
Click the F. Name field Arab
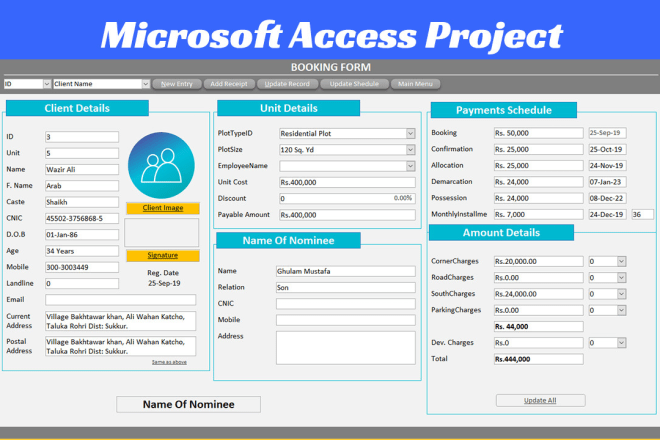(82, 186)
